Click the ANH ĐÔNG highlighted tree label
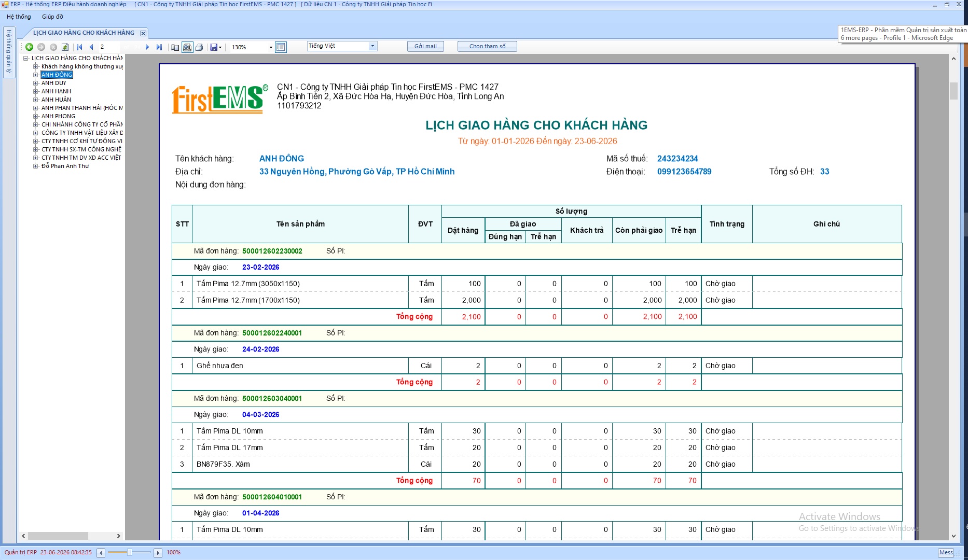968x560 pixels. pos(57,75)
